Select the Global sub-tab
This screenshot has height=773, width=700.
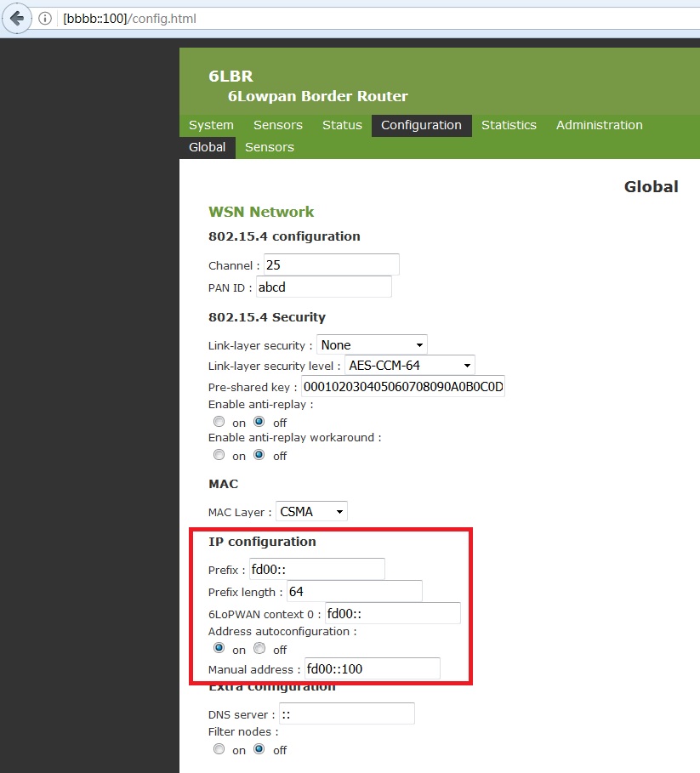click(x=207, y=147)
